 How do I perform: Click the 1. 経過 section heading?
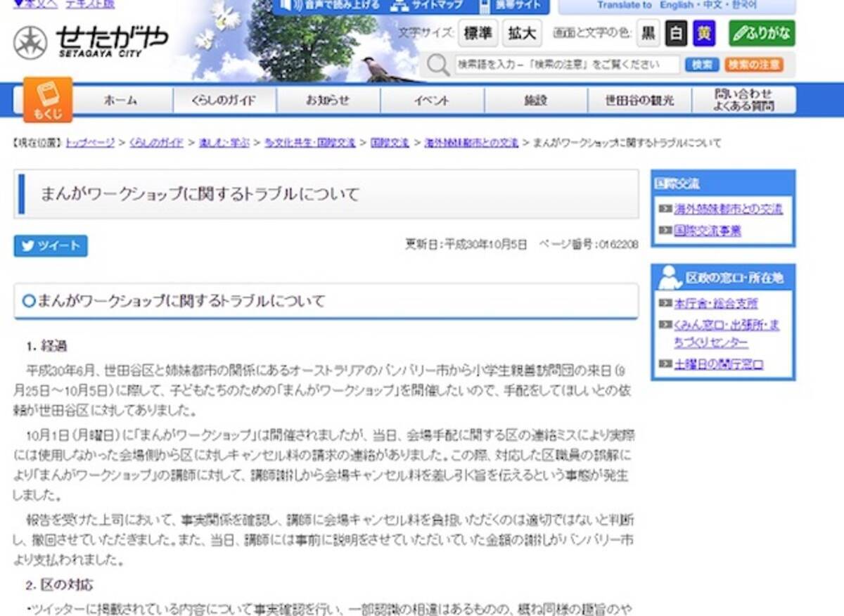click(x=46, y=346)
